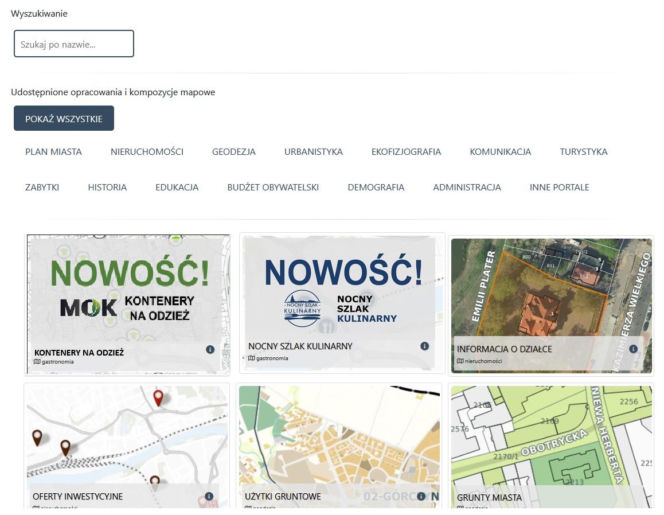Select the BUDŻET OBYWATELSKI category

tap(273, 187)
